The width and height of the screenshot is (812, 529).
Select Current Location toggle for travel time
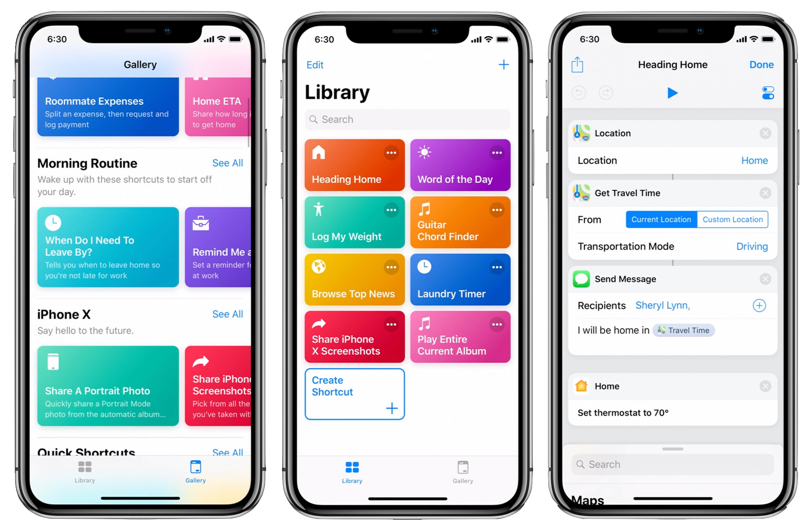(660, 219)
